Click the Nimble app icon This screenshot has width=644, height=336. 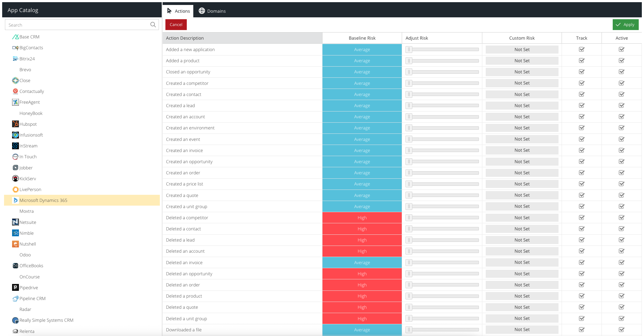[x=15, y=233]
